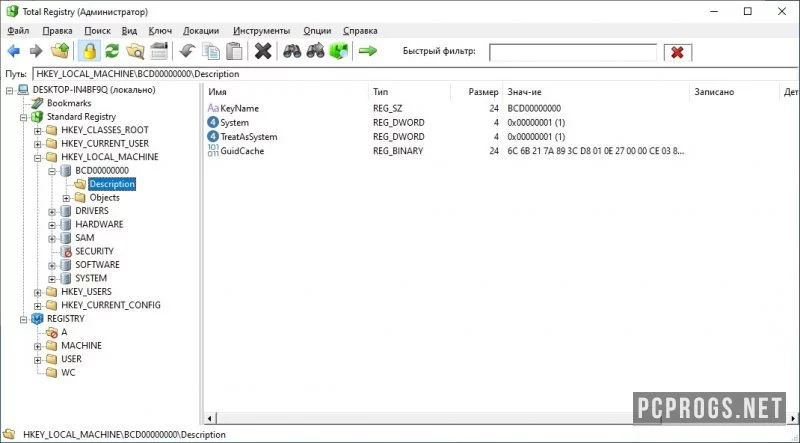Click the first binoculars Find icon

[292, 51]
